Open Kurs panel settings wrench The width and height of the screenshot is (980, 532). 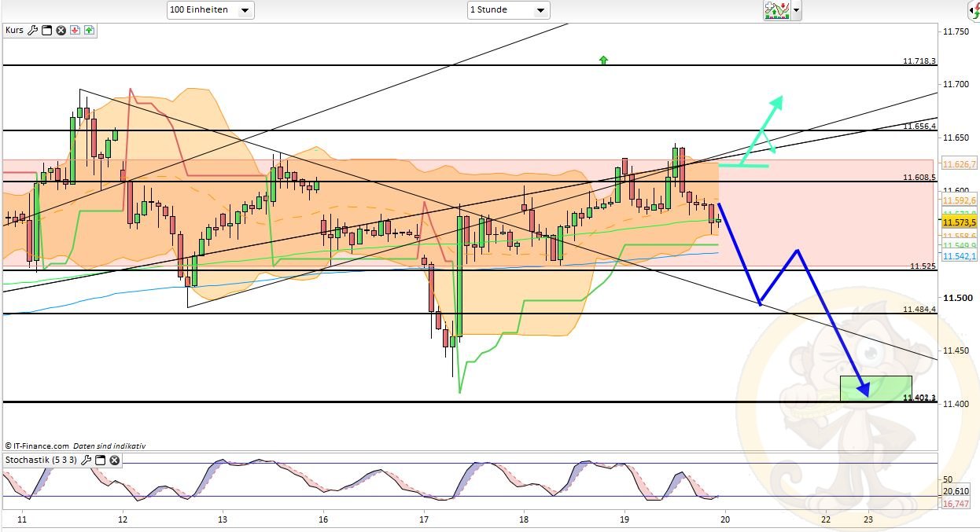point(33,31)
